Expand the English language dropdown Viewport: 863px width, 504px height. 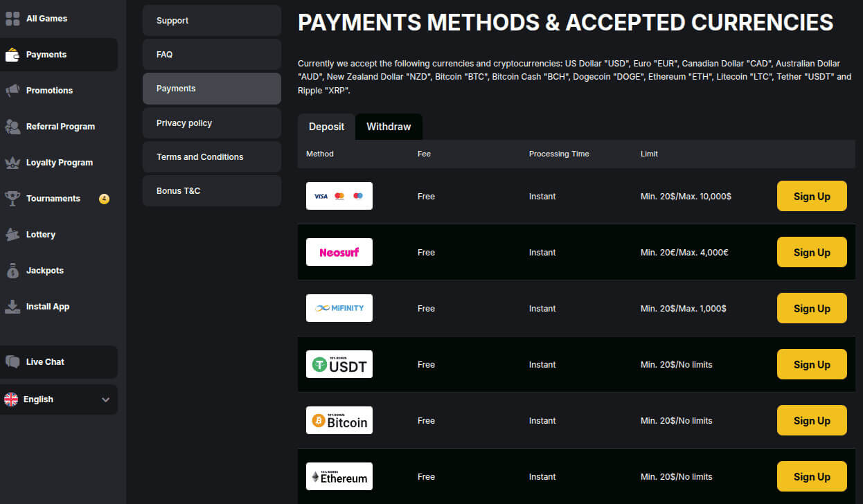pyautogui.click(x=59, y=399)
